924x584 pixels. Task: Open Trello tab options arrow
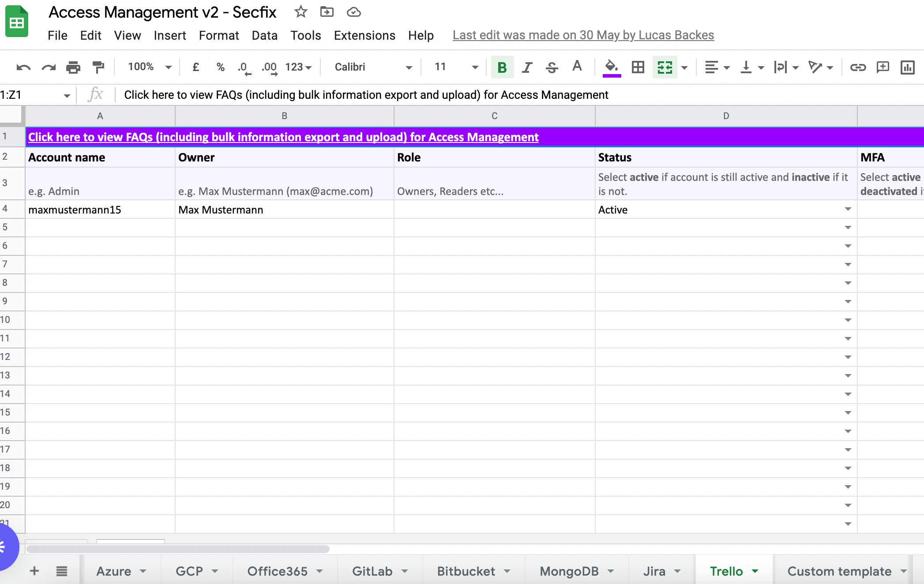pos(755,571)
